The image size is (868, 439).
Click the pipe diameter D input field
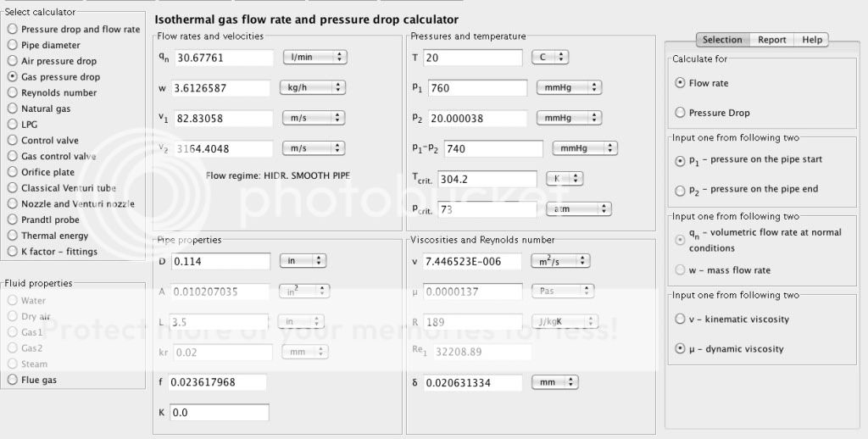pyautogui.click(x=220, y=261)
